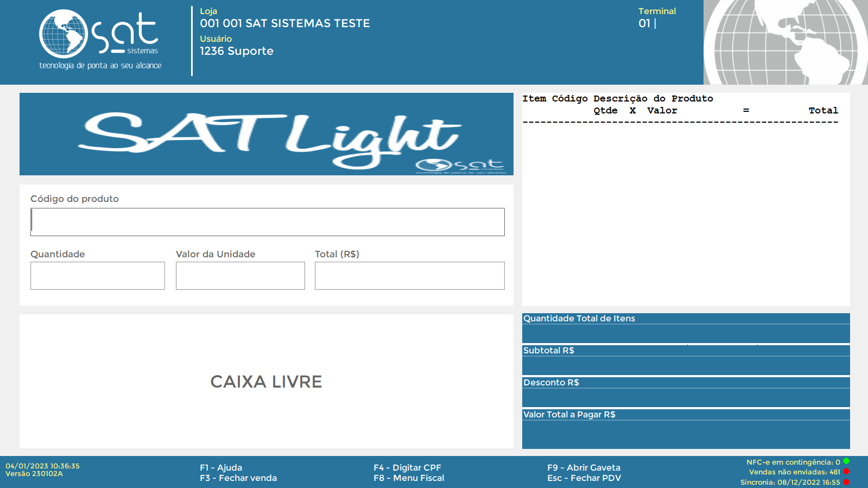This screenshot has height=488, width=868.
Task: Click the Desconto R$ panel
Action: click(686, 392)
